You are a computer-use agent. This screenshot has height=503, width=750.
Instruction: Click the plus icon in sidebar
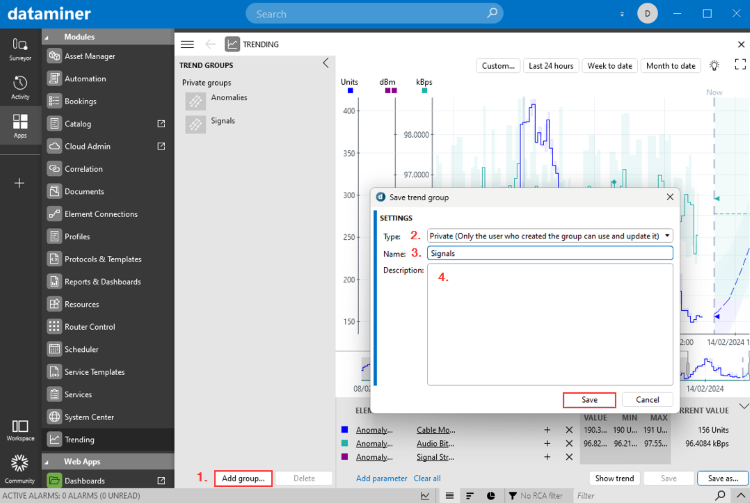[19, 183]
